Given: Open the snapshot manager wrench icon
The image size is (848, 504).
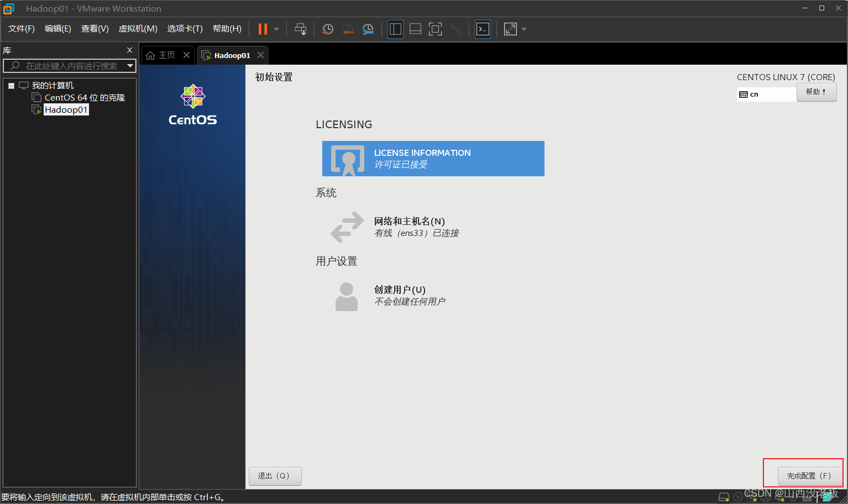Looking at the screenshot, I should (x=368, y=29).
